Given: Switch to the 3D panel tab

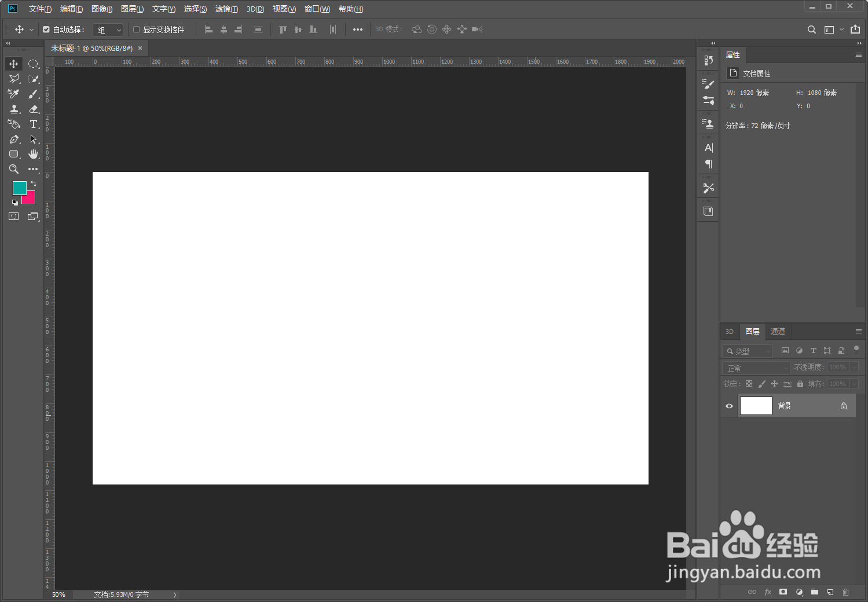Looking at the screenshot, I should [x=730, y=332].
